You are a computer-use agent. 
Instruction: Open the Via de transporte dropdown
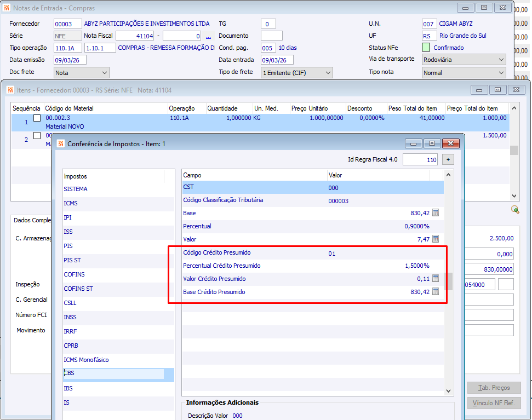tap(464, 59)
